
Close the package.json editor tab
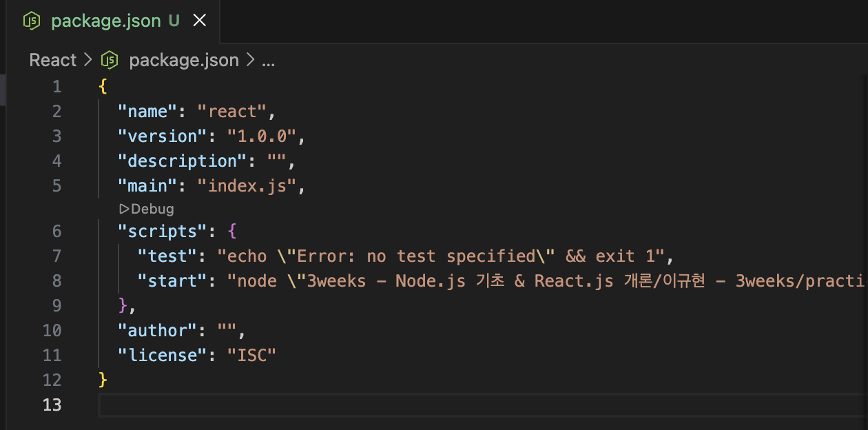pos(200,21)
